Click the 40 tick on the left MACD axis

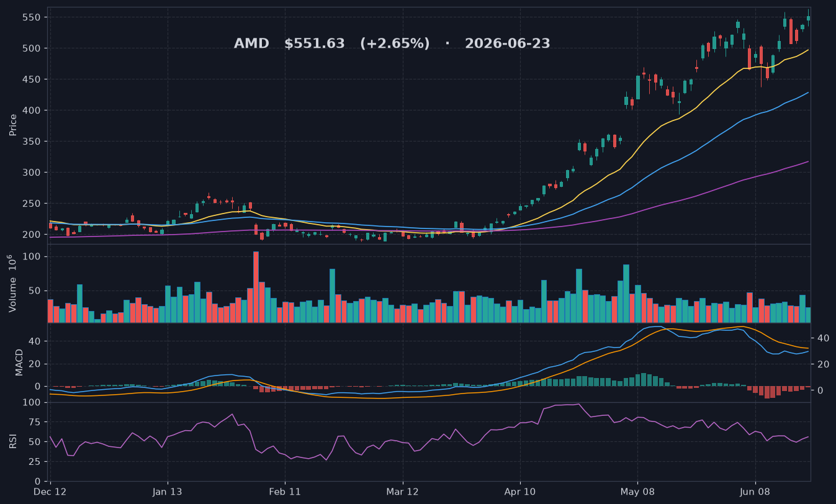click(x=35, y=341)
